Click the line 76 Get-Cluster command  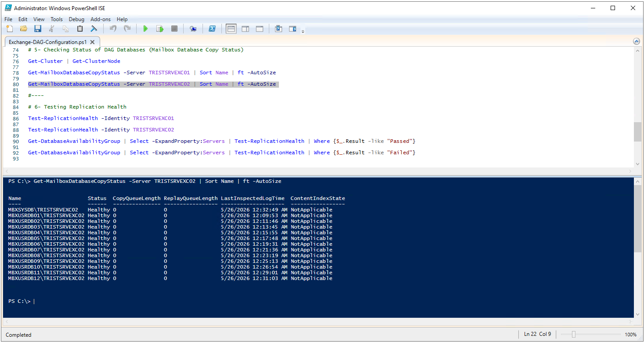74,61
